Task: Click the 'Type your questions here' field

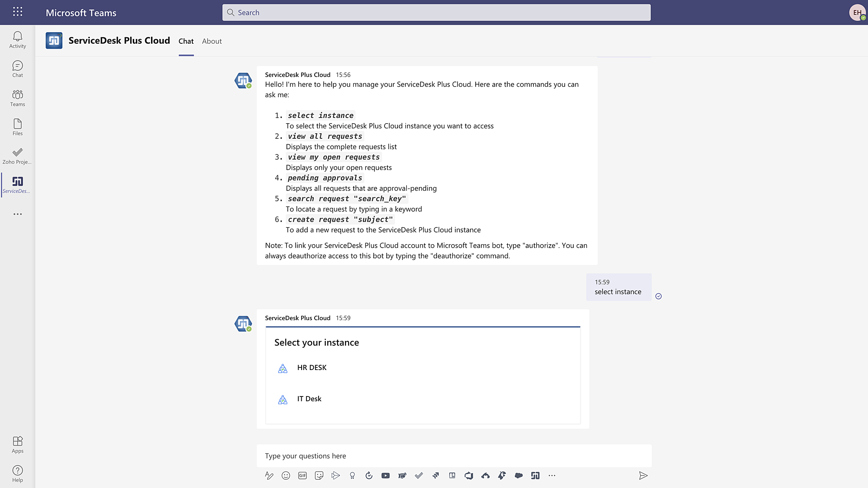Action: coord(454,456)
